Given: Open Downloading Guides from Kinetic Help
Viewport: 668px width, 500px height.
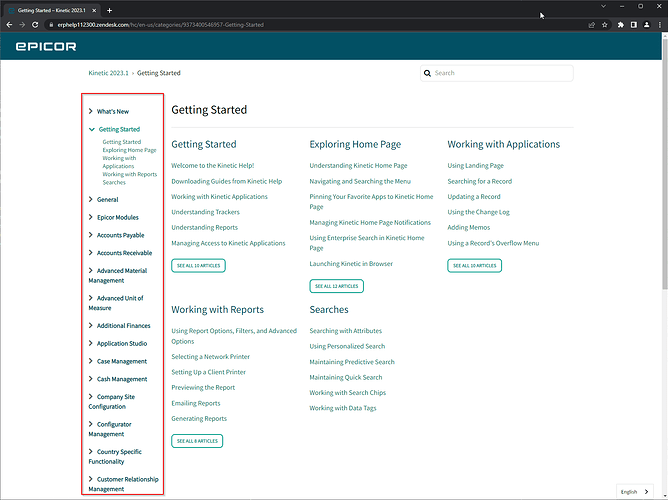Looking at the screenshot, I should coord(227,181).
